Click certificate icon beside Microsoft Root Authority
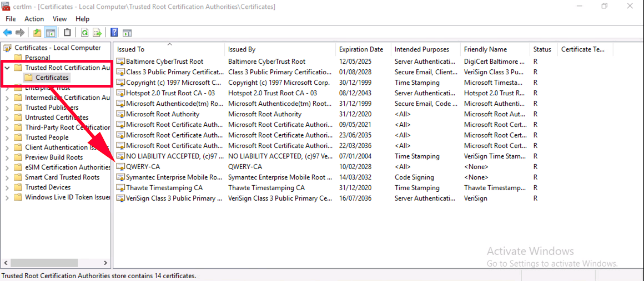This screenshot has width=644, height=281. pos(120,114)
